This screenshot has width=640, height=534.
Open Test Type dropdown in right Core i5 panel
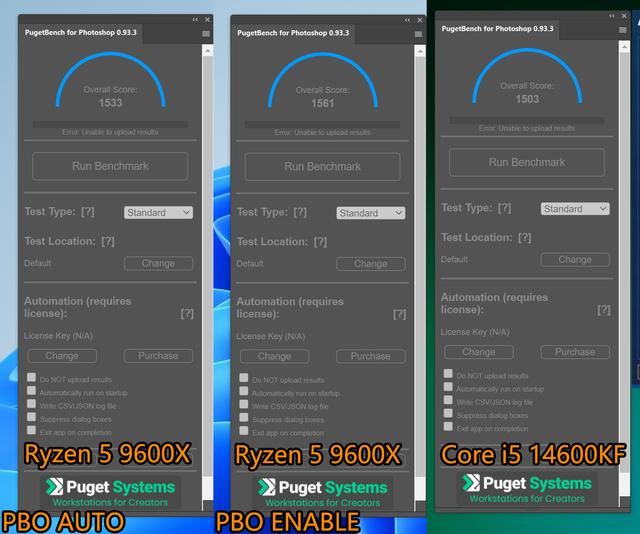[575, 208]
